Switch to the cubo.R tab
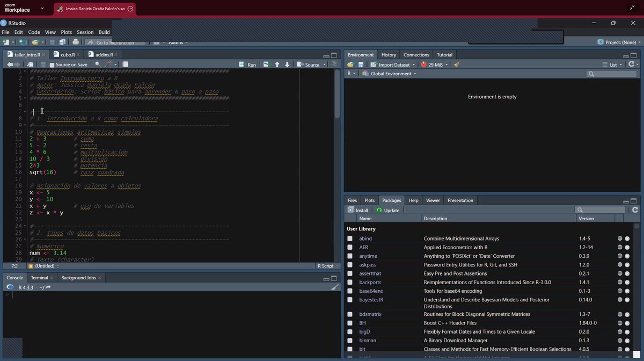This screenshot has width=644, height=361. (x=68, y=55)
